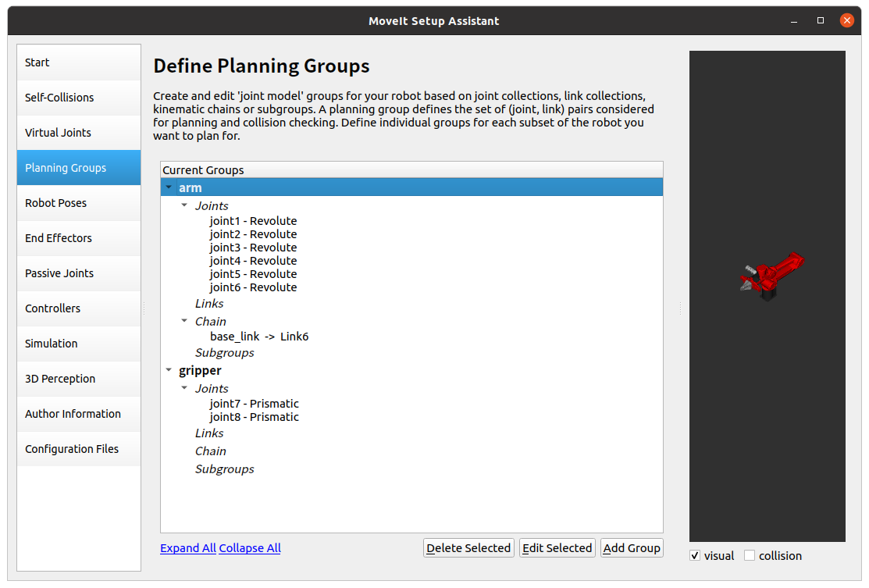Go to Self-Collisions step

click(x=79, y=98)
